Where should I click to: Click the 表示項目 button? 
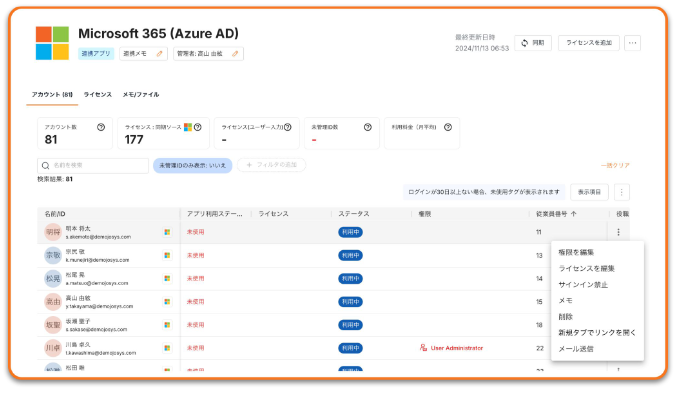(589, 192)
